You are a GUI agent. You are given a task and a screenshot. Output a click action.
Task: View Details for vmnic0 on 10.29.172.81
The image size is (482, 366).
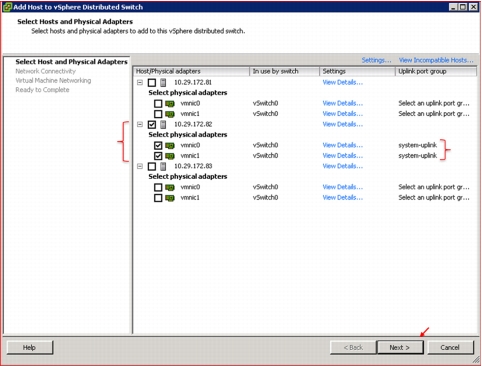343,103
